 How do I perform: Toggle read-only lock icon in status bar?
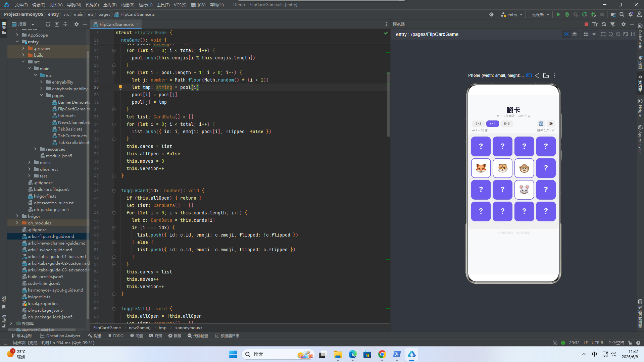click(630, 343)
